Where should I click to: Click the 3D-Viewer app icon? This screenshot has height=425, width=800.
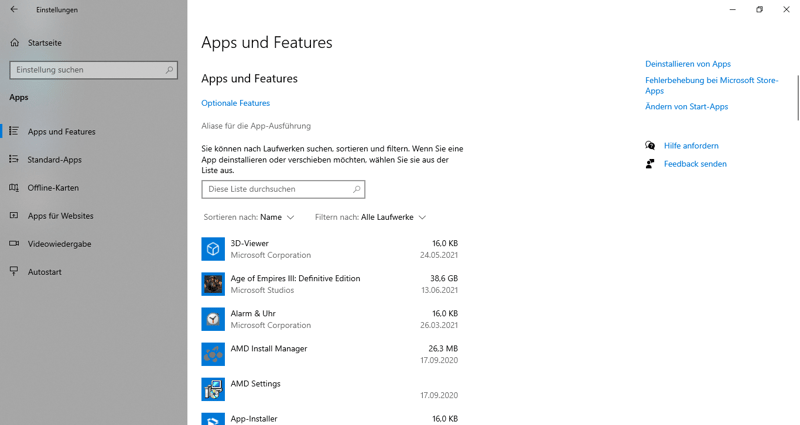click(x=213, y=249)
